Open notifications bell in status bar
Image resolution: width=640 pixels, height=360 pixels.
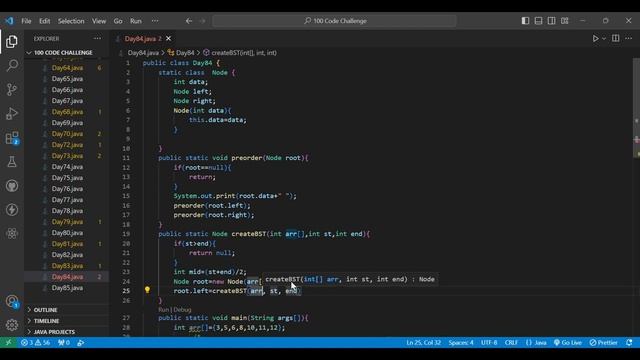tap(629, 342)
